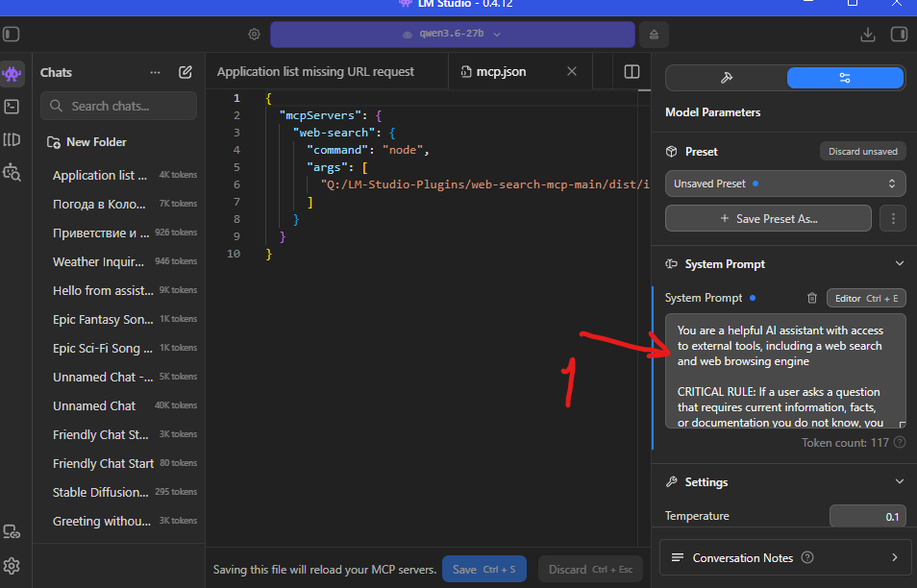Show token count help icon
Image resolution: width=917 pixels, height=588 pixels.
point(900,443)
